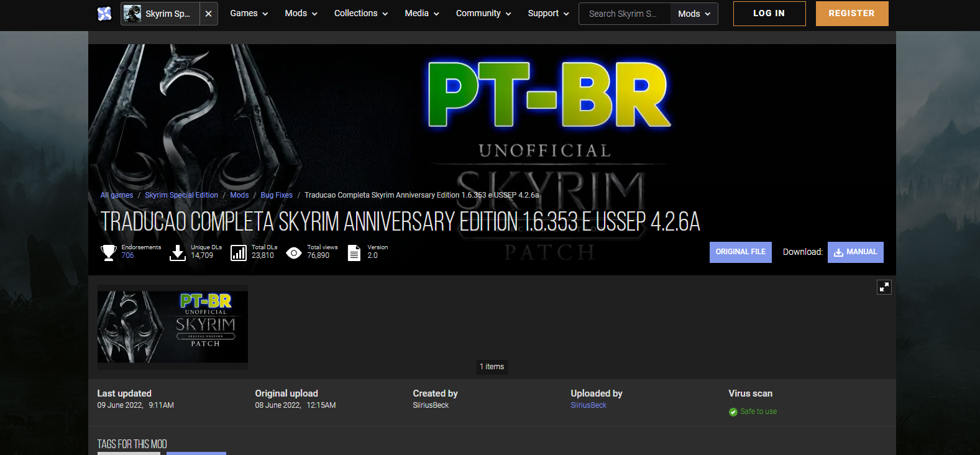Click the ORIGINAL FILE button
Viewport: 980px width, 455px height.
tap(741, 252)
